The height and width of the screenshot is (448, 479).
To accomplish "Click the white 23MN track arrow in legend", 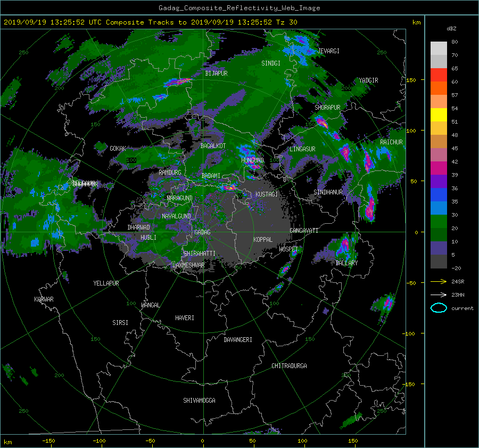I will click(x=439, y=295).
